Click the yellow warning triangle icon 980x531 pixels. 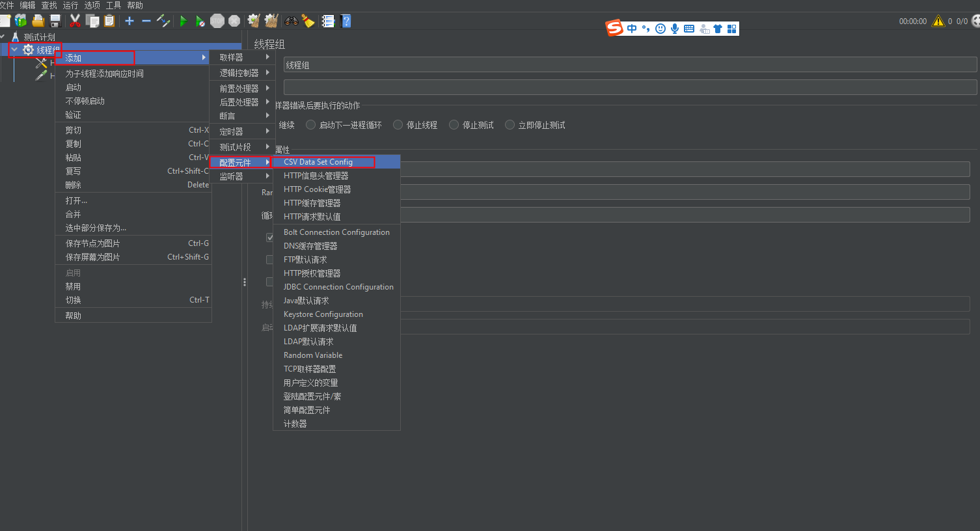pos(938,21)
